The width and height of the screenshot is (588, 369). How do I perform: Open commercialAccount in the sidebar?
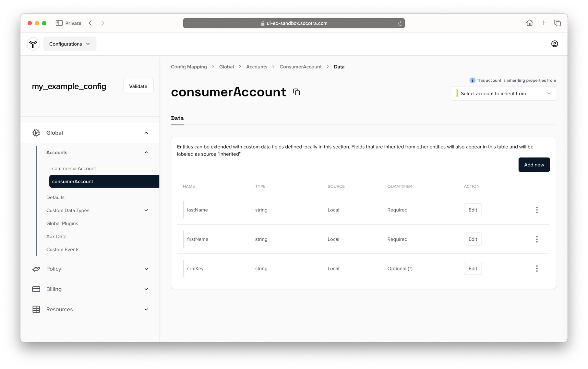[x=74, y=168]
